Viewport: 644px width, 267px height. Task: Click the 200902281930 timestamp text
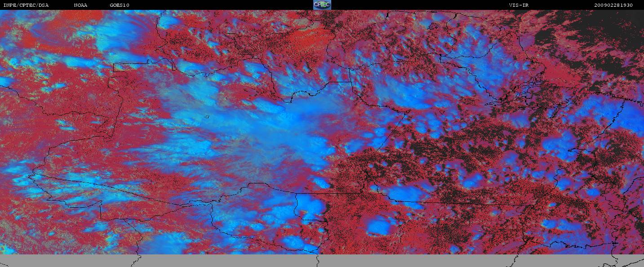click(613, 5)
